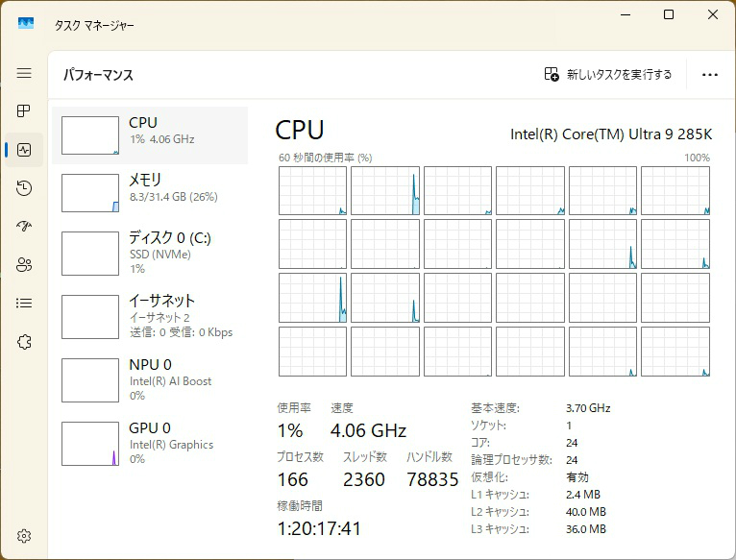Select the メモリ performance item
The image size is (736, 560).
pos(150,192)
